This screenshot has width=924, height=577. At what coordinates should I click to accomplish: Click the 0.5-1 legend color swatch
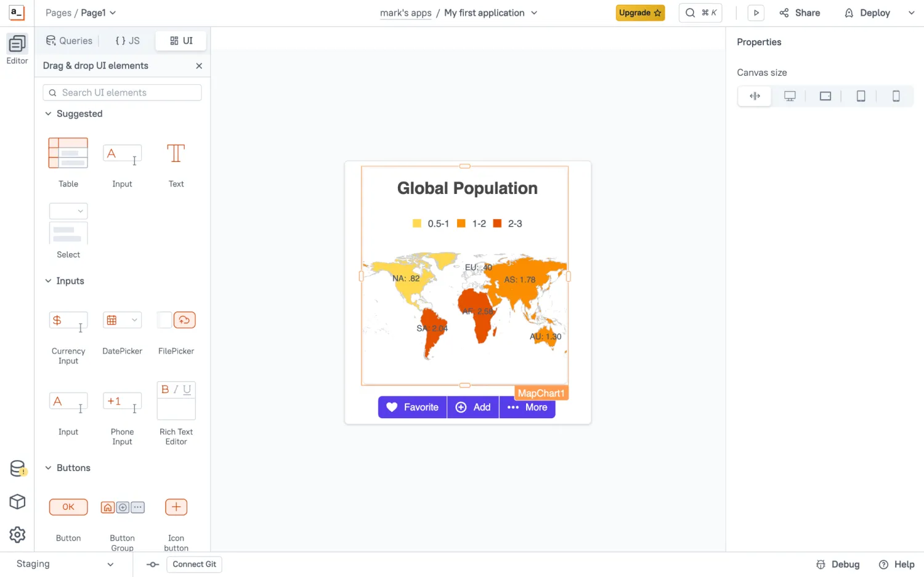(x=417, y=224)
